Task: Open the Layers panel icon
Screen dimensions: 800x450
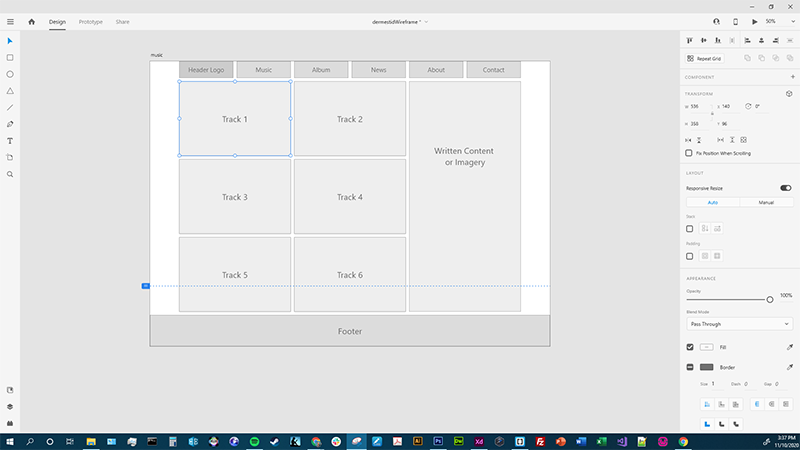Action: point(10,407)
